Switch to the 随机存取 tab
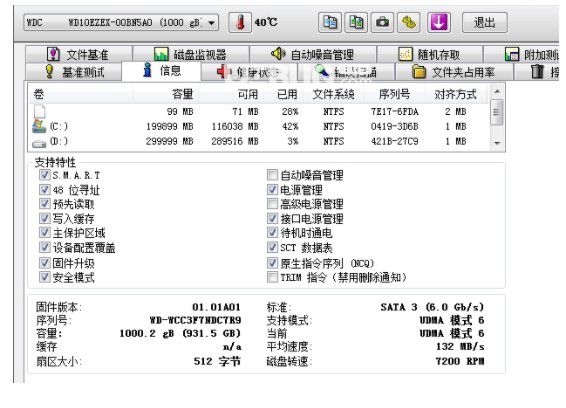 tap(430, 54)
